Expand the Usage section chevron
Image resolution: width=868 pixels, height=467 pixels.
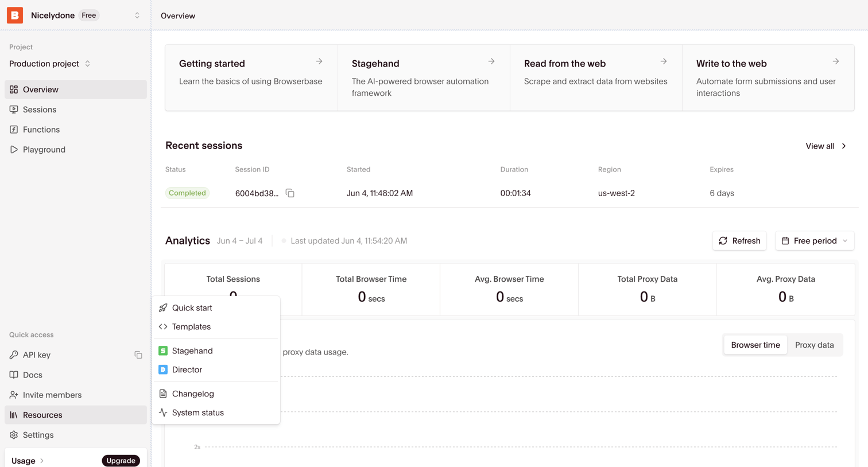42,461
